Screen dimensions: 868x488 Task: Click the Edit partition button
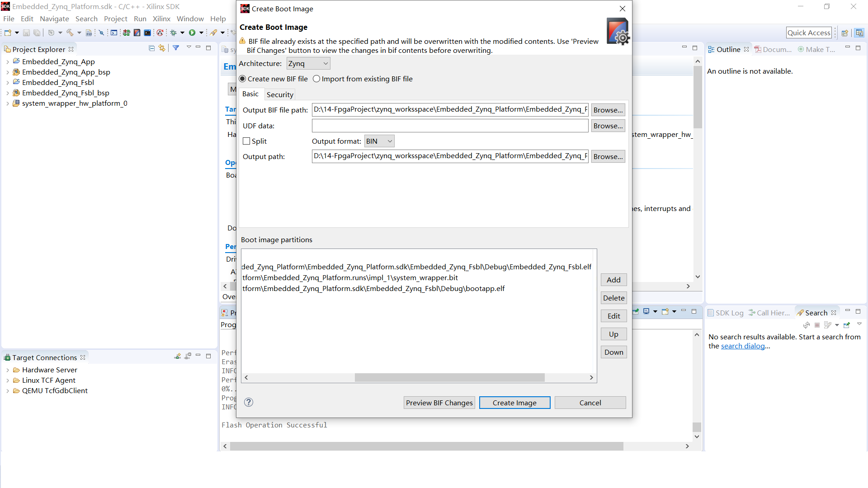613,316
